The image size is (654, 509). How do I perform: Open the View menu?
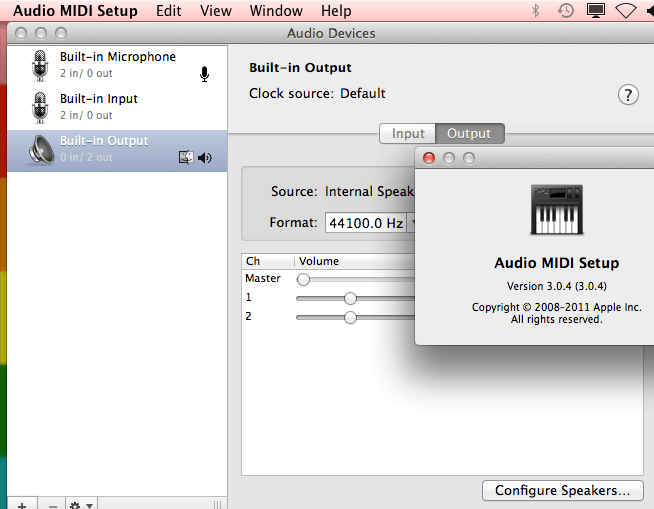216,10
